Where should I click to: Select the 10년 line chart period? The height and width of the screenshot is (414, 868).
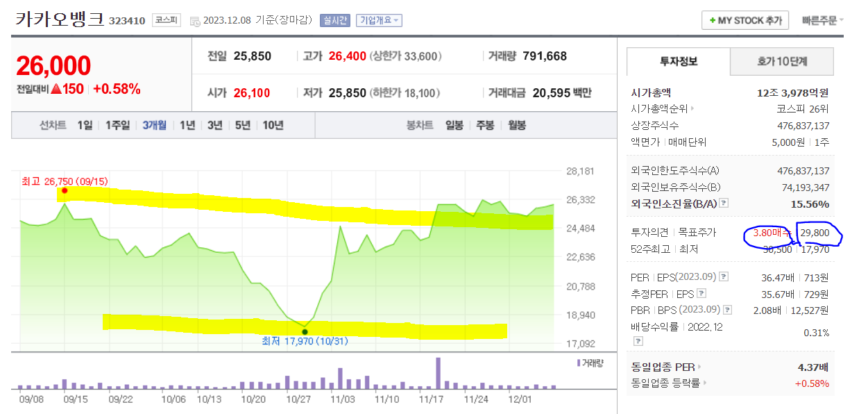click(x=273, y=125)
